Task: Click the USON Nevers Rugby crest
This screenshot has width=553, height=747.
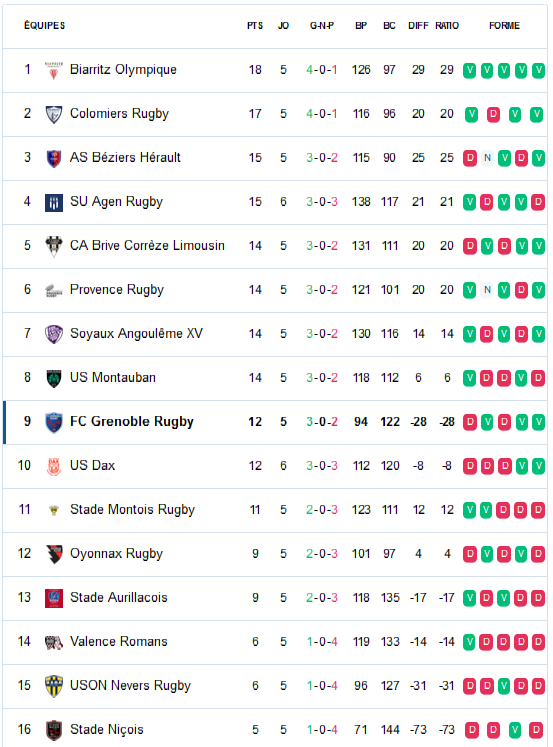Action: point(54,686)
